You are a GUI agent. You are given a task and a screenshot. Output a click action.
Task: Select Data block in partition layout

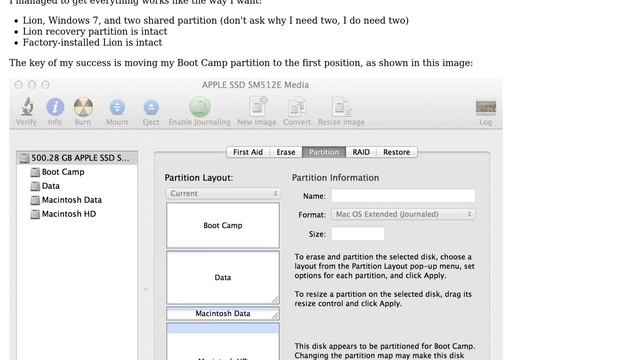pyautogui.click(x=223, y=278)
